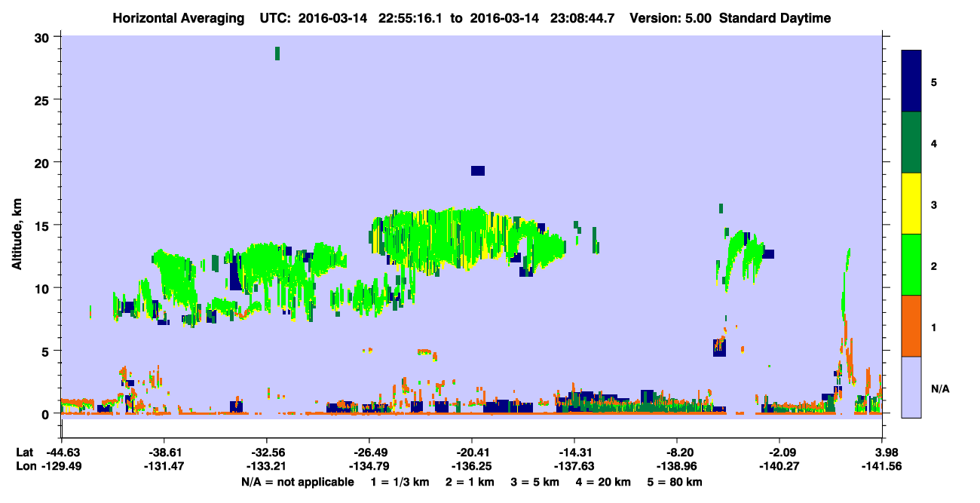
Task: Click the 'Lat' row label
Action: pyautogui.click(x=24, y=452)
